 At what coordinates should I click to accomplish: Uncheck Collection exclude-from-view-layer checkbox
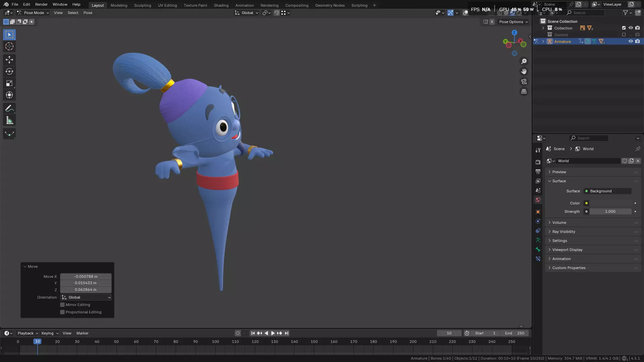(x=624, y=28)
